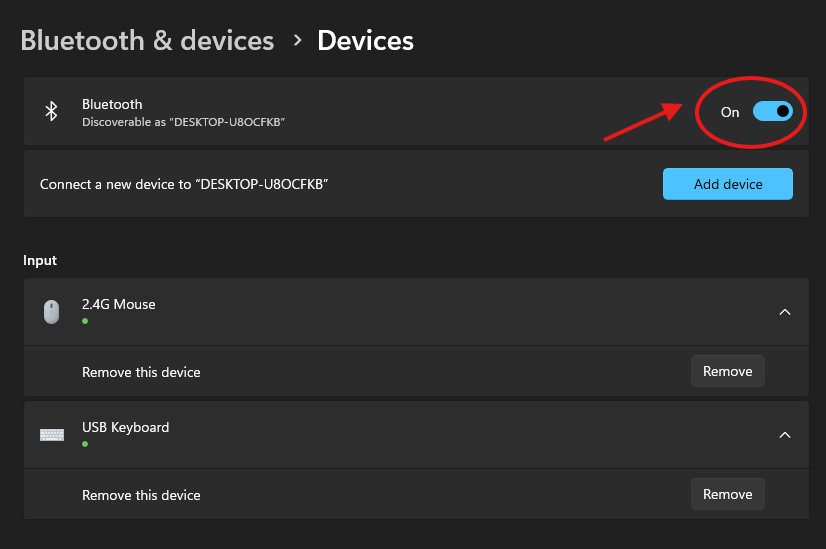This screenshot has height=549, width=826.
Task: Click the "Discoverable as DESKTOP-U8OCFKB" text
Action: (x=184, y=121)
